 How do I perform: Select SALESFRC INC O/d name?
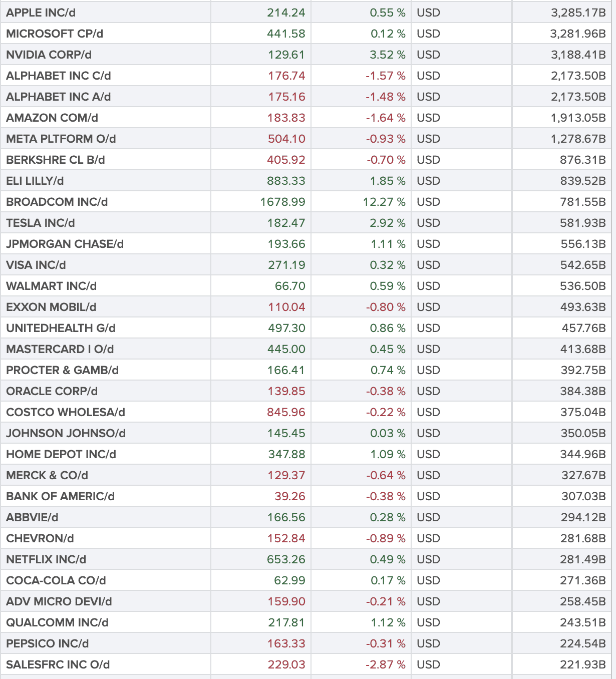tap(58, 664)
